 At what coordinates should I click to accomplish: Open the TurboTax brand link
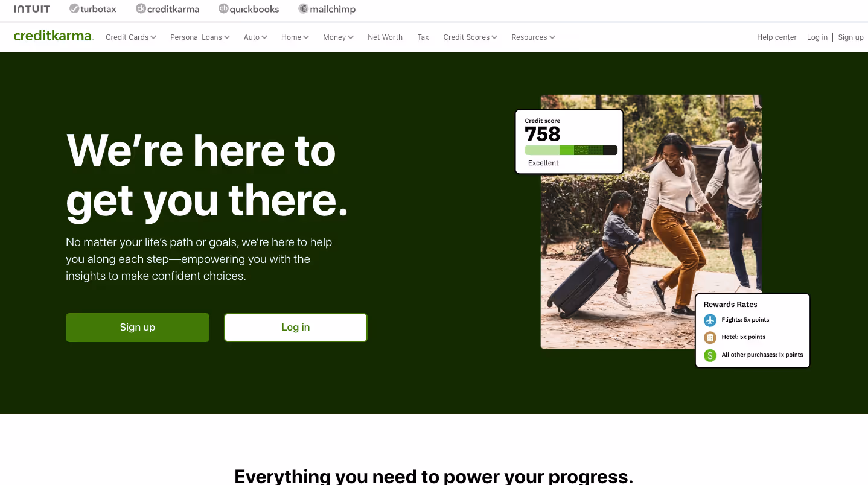92,9
